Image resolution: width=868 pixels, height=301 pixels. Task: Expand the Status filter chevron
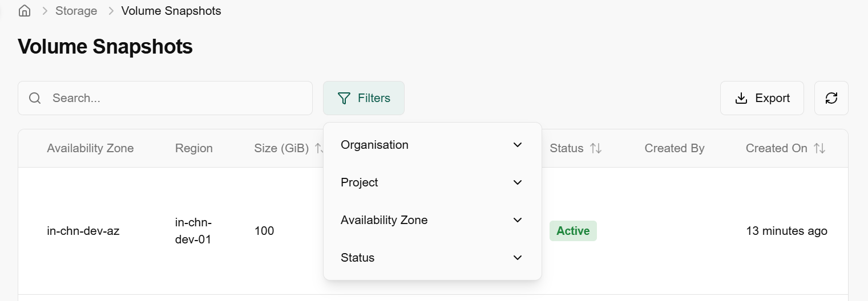(x=518, y=258)
